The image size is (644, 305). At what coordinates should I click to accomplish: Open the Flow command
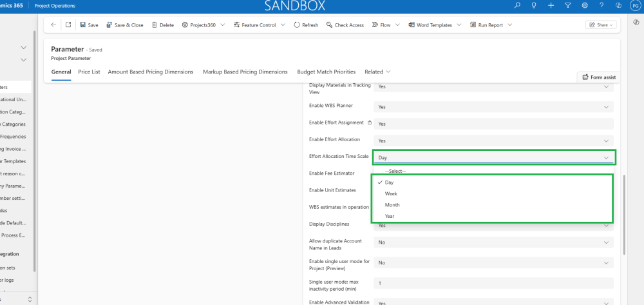coord(381,25)
